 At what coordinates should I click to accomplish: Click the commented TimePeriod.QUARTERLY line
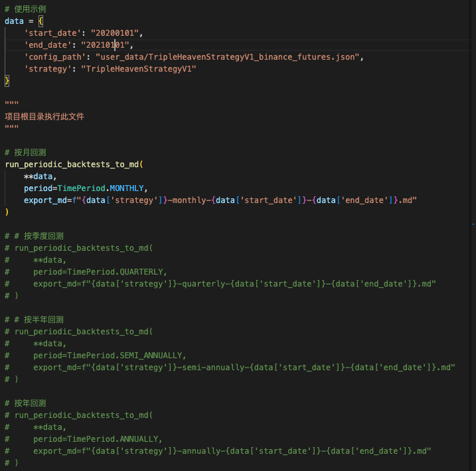click(100, 272)
